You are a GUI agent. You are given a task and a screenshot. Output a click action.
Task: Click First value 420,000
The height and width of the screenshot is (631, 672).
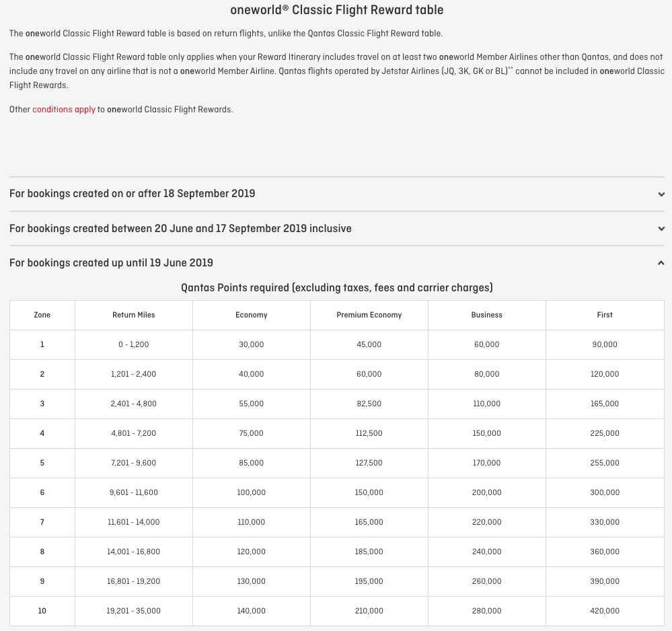tap(605, 610)
